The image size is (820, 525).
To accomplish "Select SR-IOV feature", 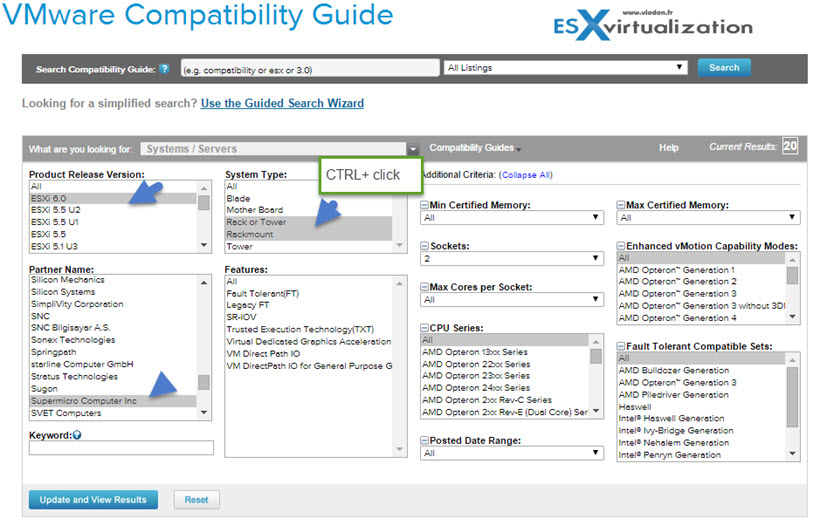I will pos(309,317).
